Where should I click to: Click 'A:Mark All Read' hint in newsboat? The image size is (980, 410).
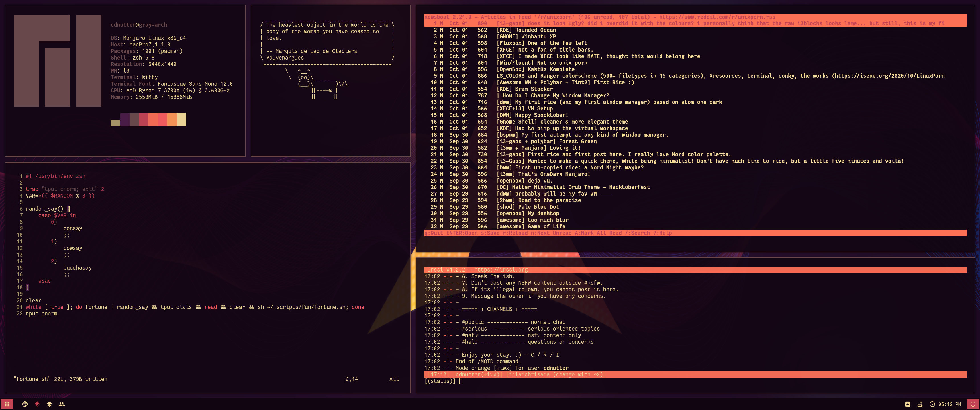599,233
